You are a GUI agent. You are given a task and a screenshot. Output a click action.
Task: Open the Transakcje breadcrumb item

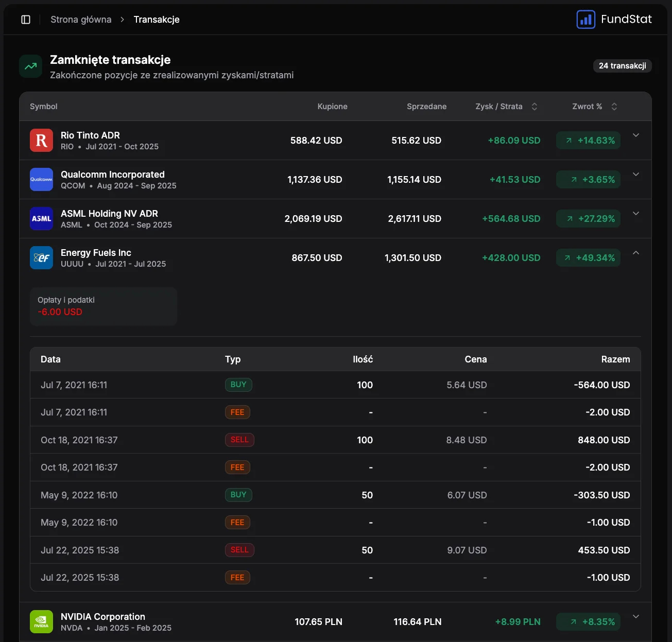[157, 19]
